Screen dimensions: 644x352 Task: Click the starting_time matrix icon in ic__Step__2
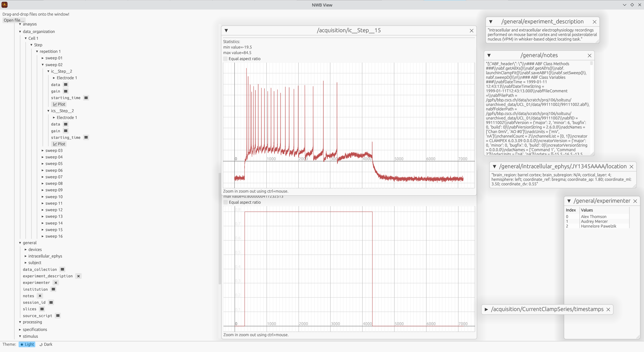[x=86, y=98]
